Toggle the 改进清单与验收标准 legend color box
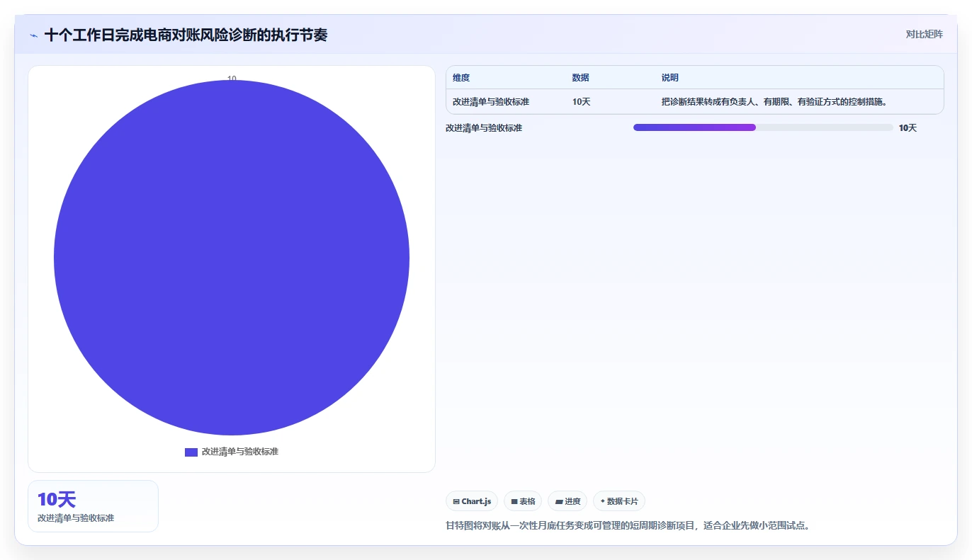This screenshot has width=972, height=560. (191, 452)
